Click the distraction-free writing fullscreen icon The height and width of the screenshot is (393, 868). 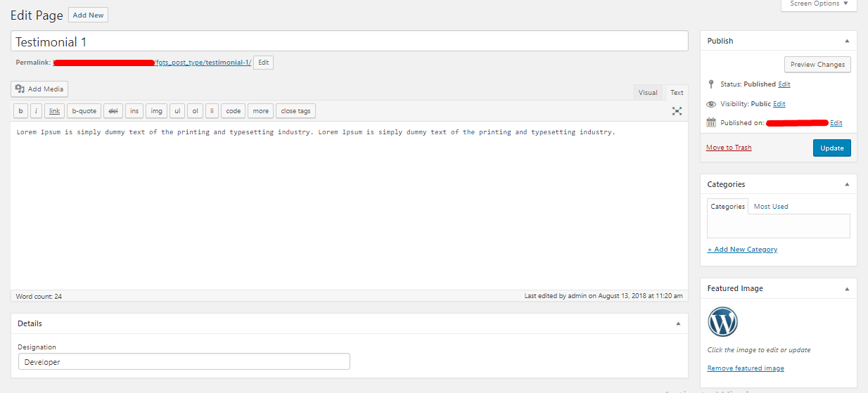coord(677,111)
